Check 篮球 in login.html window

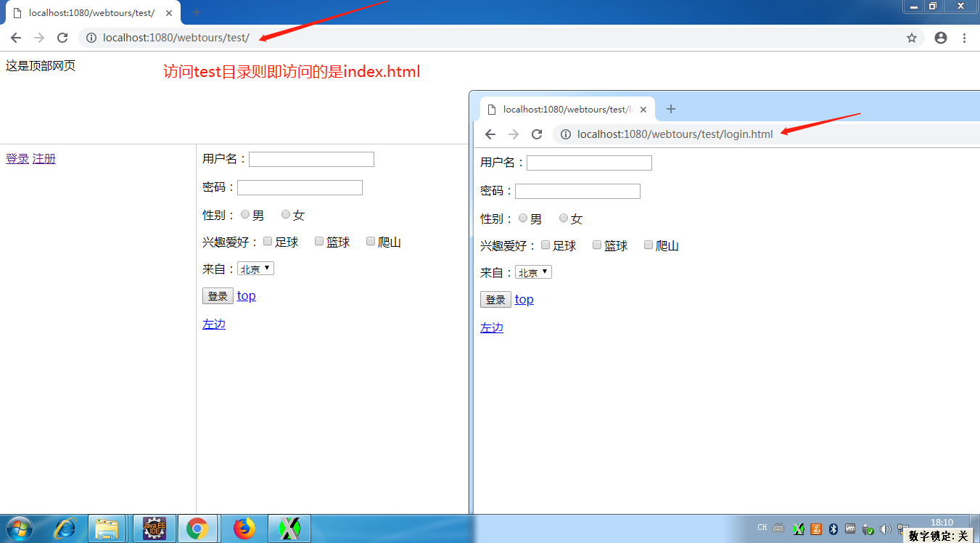point(597,245)
